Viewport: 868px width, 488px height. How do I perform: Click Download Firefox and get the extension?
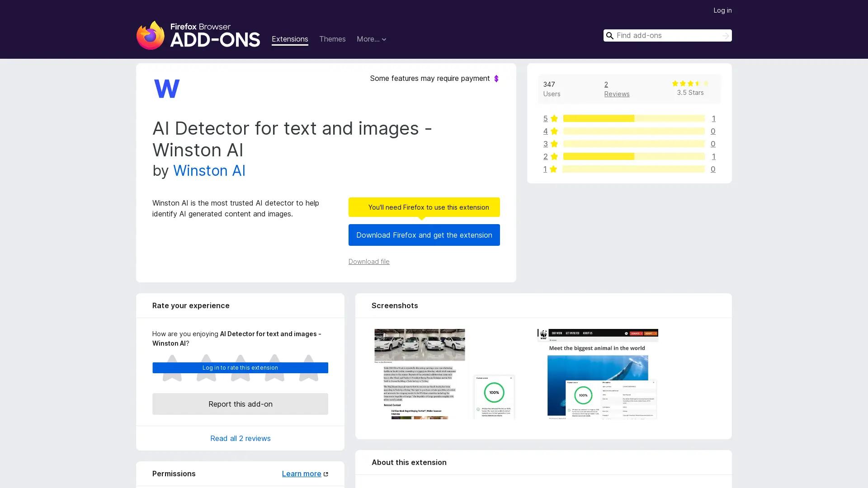pos(424,235)
